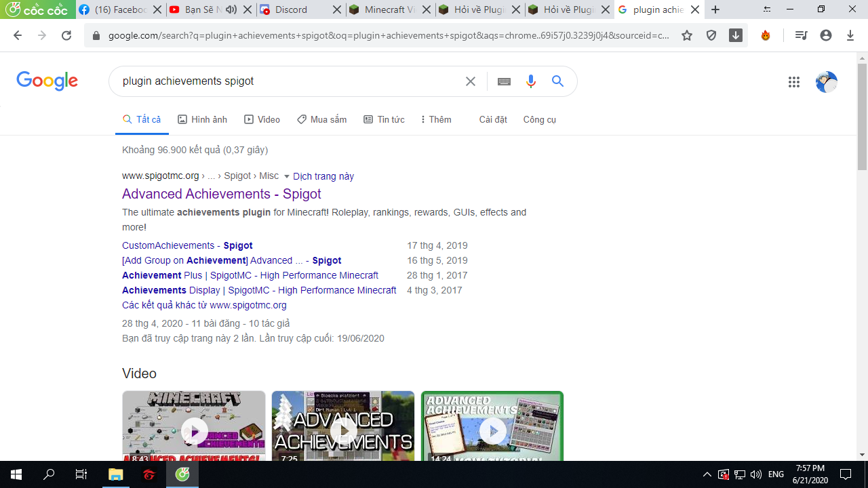Close the Facebook tab
Screen dimensions: 868x488
[x=157, y=9]
